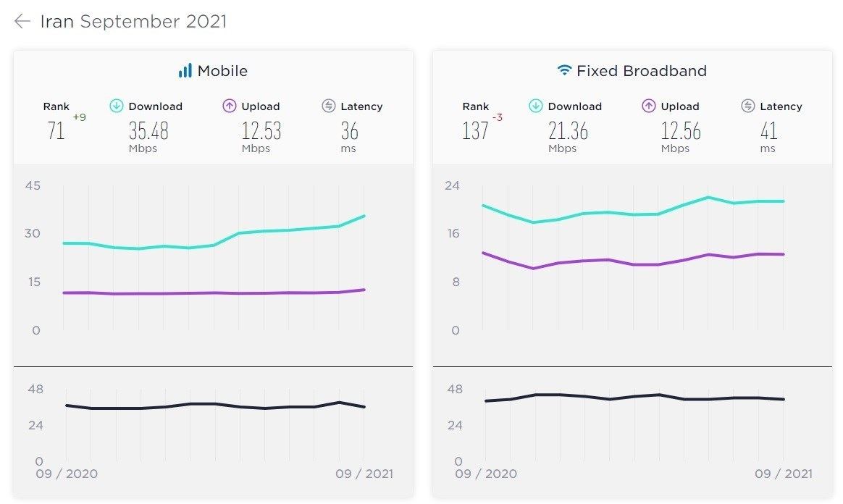Click the Mobile signal bars icon

pyautogui.click(x=185, y=71)
